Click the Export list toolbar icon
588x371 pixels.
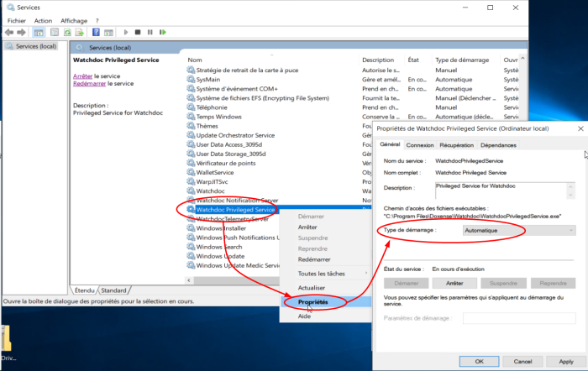(x=80, y=32)
